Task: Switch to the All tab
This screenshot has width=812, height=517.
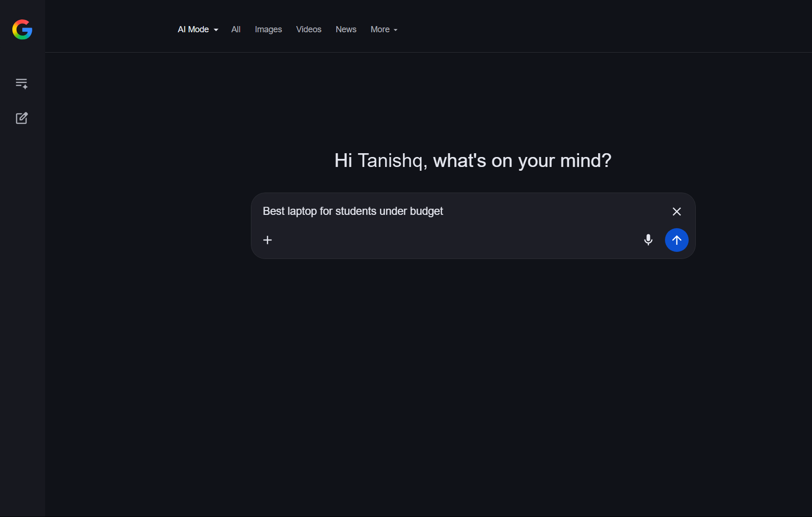Action: [x=236, y=29]
